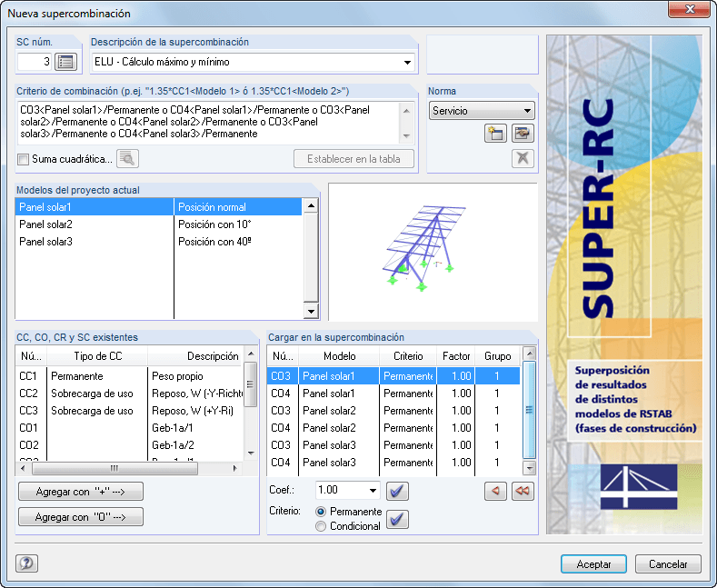Viewport: 717px width, 588px height.
Task: Open help with the question mark icon
Action: coord(26,563)
